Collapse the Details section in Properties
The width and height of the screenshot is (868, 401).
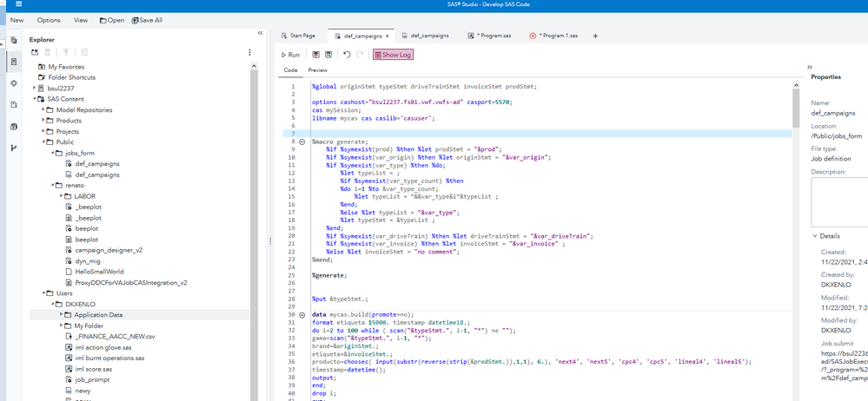click(x=815, y=236)
